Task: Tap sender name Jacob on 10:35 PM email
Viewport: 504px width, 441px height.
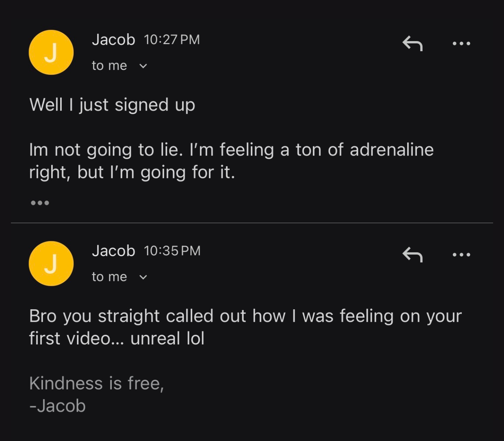Action: 113,251
